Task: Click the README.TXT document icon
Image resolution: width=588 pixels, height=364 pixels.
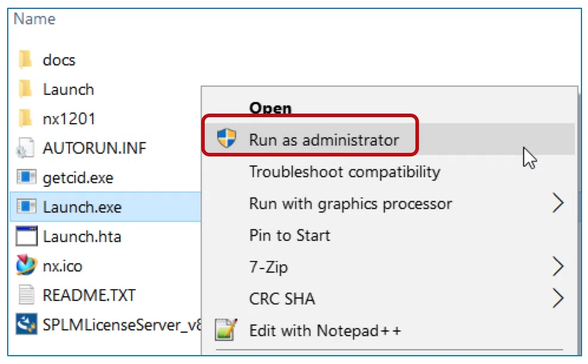Action: (26, 294)
